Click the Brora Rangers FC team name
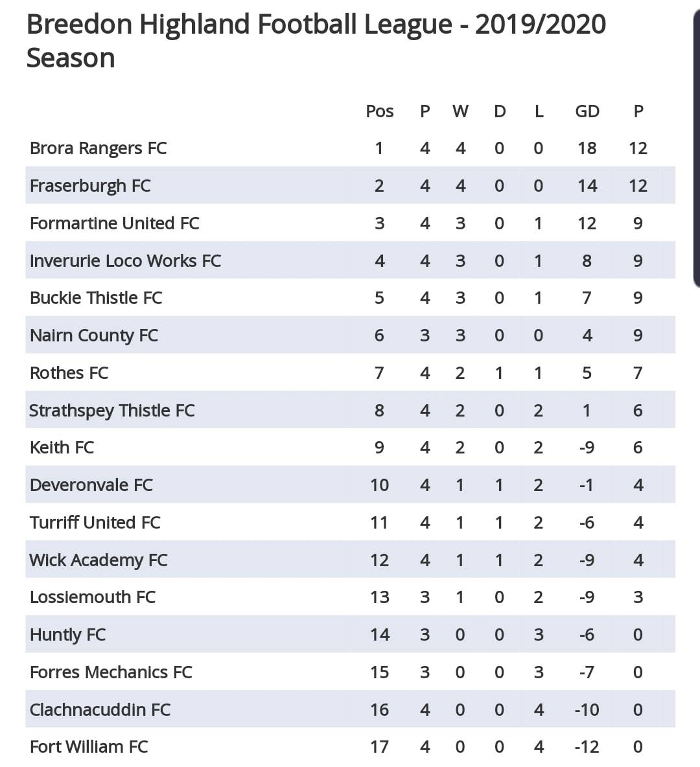Image resolution: width=700 pixels, height=767 pixels. [98, 148]
